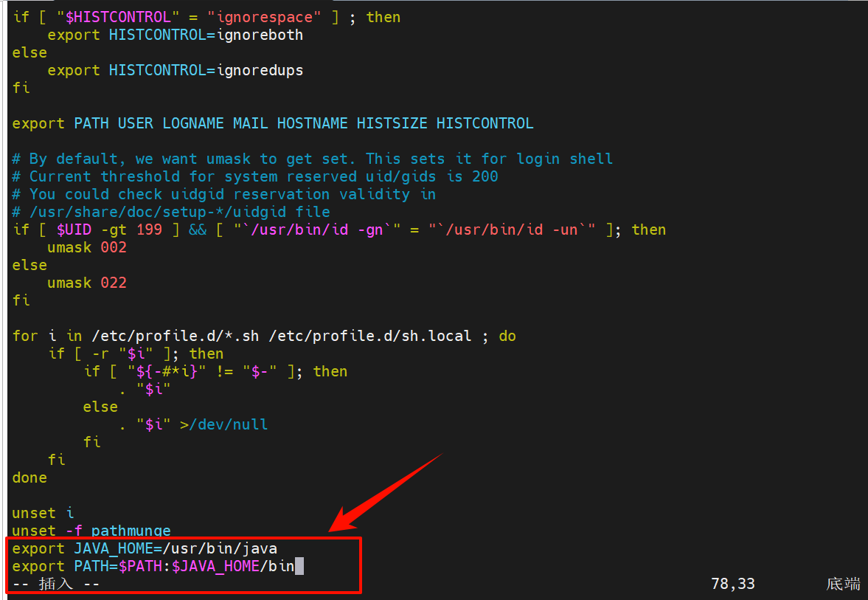Click the 底端 status text
This screenshot has width=868, height=600.
[x=843, y=584]
